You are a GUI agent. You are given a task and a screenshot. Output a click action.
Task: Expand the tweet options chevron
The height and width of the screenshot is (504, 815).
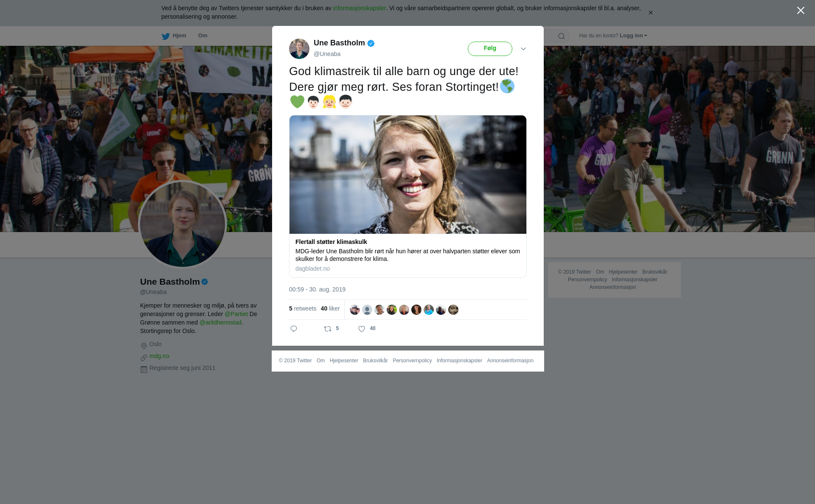click(523, 49)
